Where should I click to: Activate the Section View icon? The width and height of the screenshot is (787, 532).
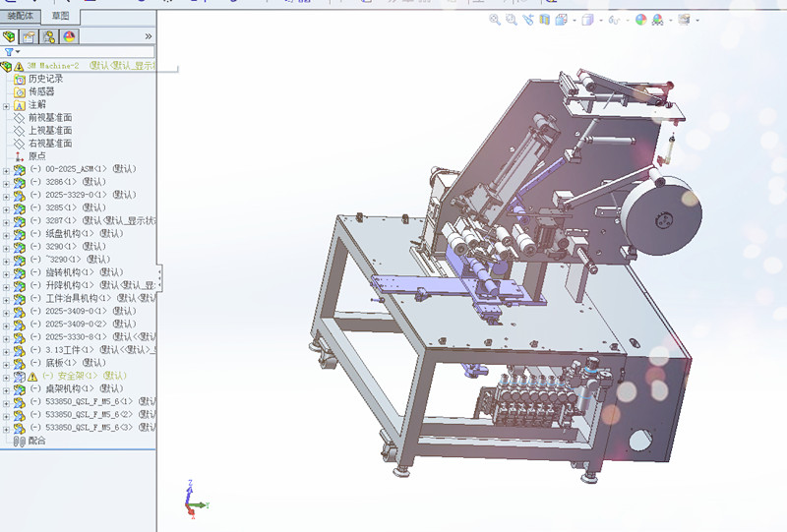(545, 20)
